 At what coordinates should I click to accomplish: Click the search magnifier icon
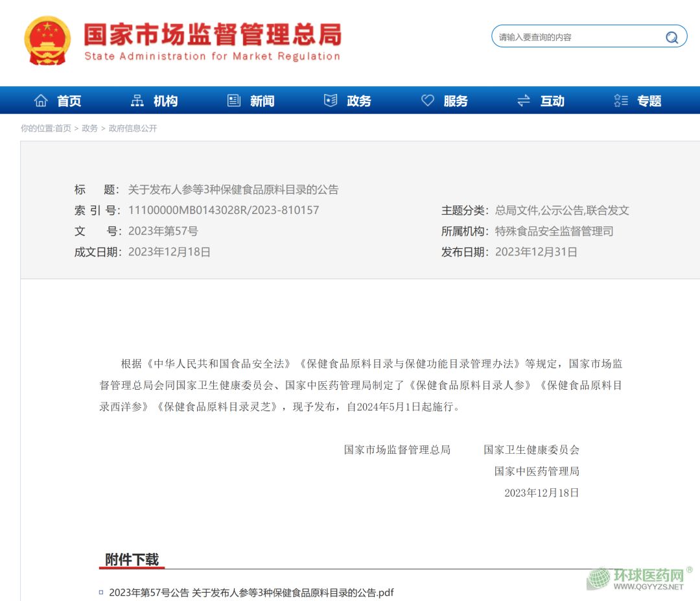coord(671,37)
